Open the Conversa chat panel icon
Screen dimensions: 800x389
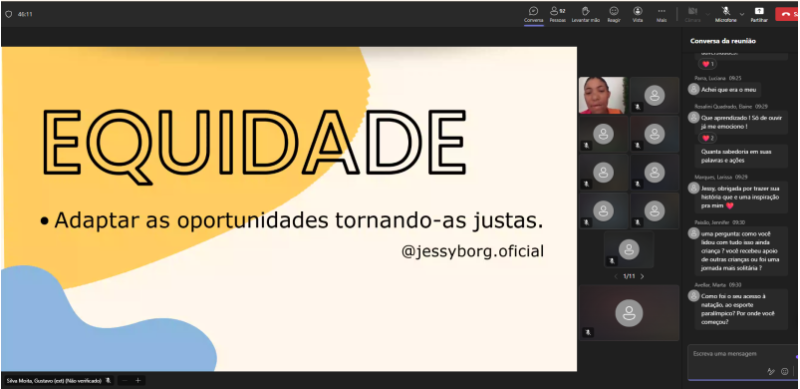(534, 14)
